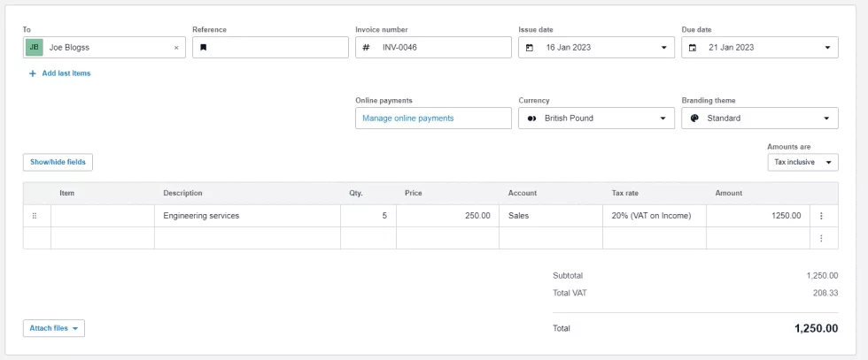Click the Engineering services description cell
This screenshot has height=360, width=868.
(247, 216)
